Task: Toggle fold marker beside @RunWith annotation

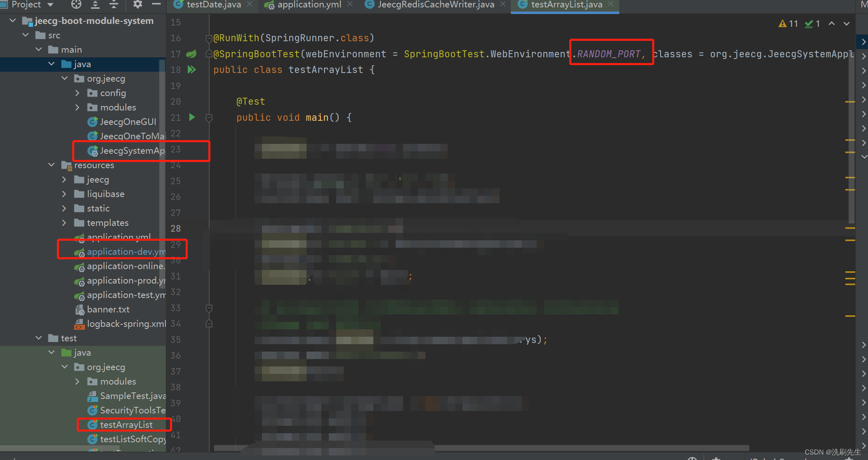Action: (209, 38)
